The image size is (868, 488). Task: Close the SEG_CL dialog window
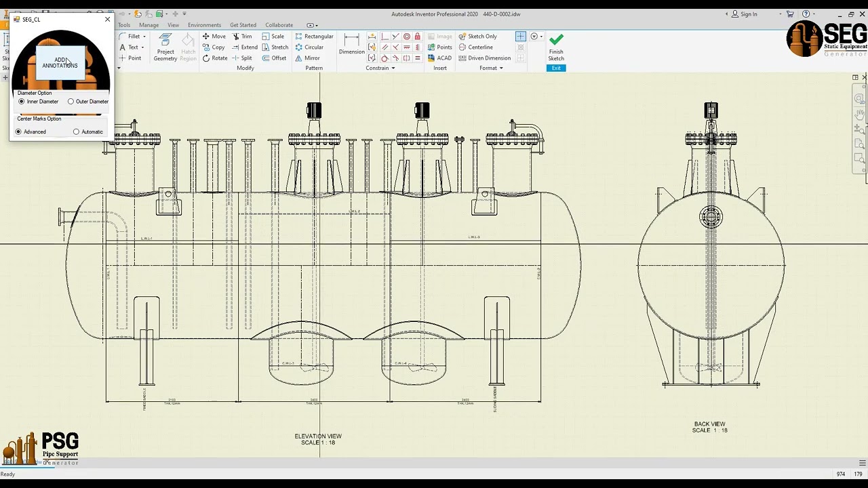pos(107,19)
